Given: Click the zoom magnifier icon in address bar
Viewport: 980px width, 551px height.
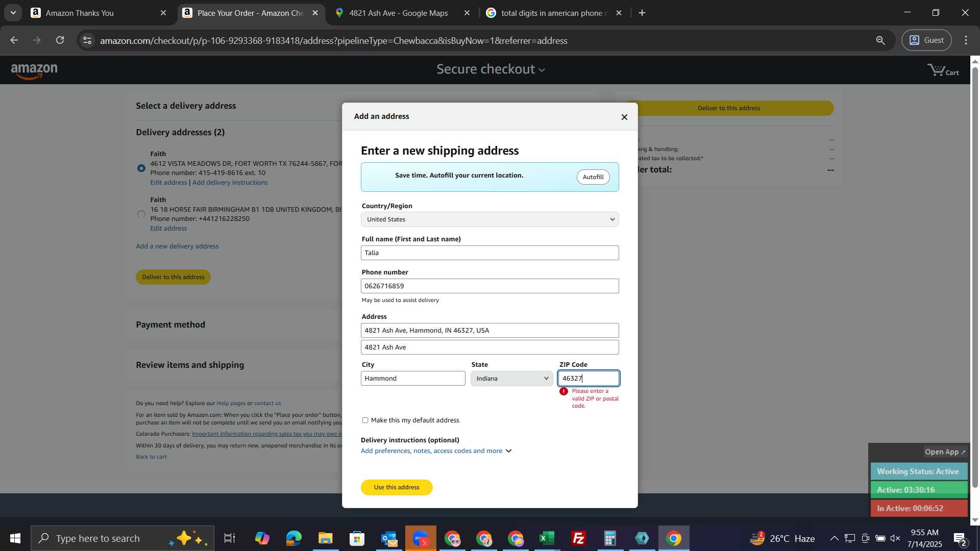Looking at the screenshot, I should (880, 40).
